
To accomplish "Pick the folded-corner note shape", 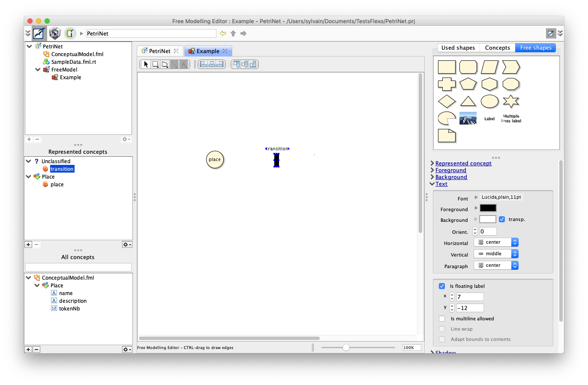I will (x=447, y=136).
